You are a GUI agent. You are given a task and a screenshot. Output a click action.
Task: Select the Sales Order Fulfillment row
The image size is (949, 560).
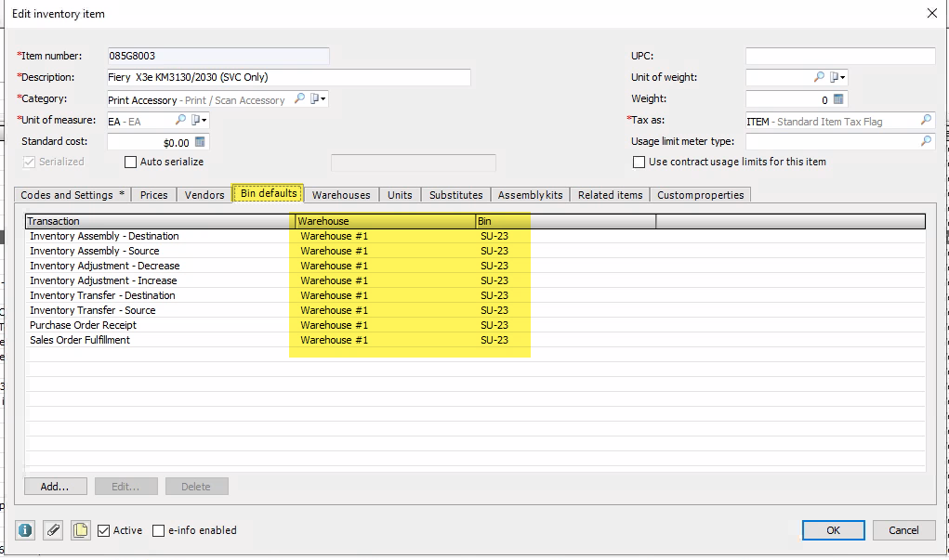click(475, 340)
